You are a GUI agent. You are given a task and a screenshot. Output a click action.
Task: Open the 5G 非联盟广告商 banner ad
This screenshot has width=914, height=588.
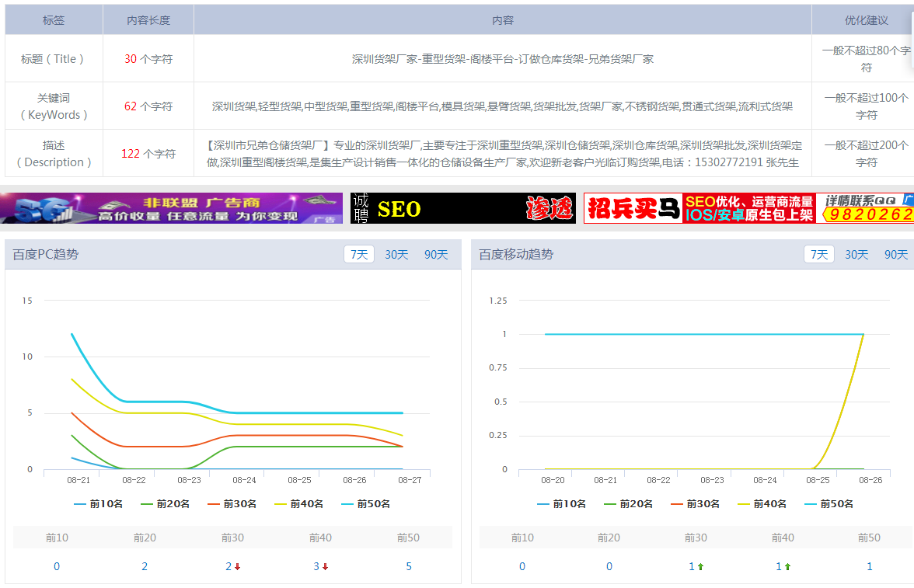[171, 208]
